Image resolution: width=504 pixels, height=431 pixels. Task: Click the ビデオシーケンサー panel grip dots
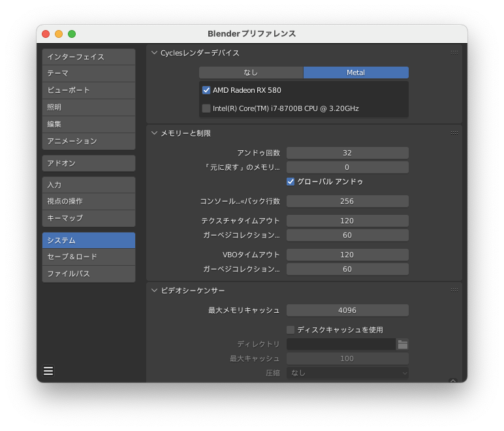[x=454, y=290]
